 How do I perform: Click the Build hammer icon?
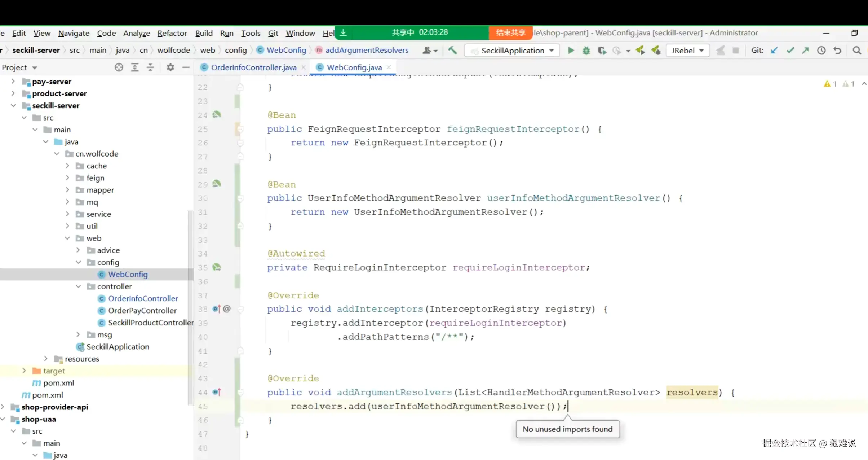[452, 50]
